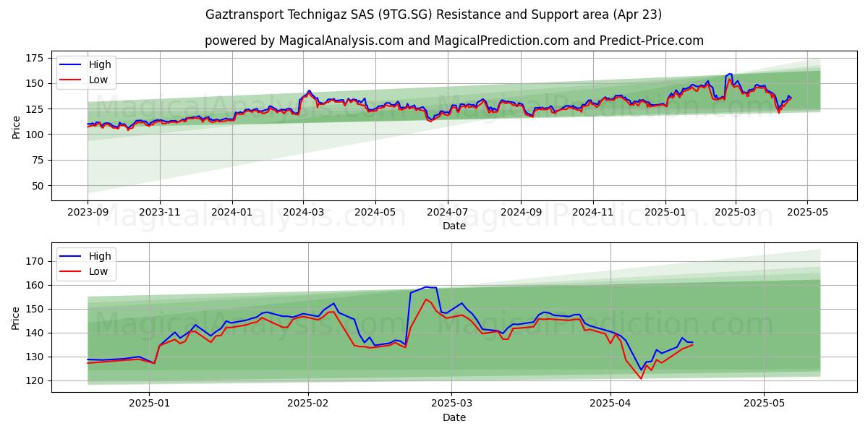
Task: Click the '2024-05' x-axis label
Action: click(x=375, y=213)
